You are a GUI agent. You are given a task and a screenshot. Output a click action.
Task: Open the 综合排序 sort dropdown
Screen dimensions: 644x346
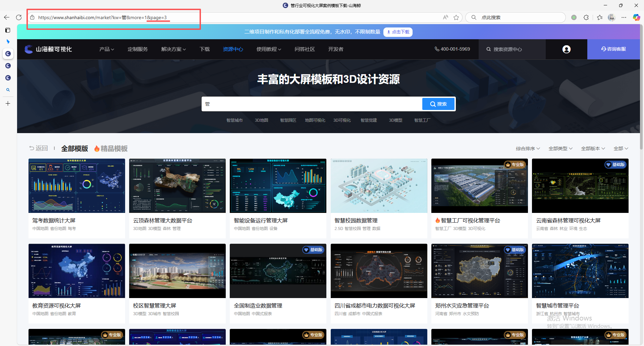(x=528, y=149)
